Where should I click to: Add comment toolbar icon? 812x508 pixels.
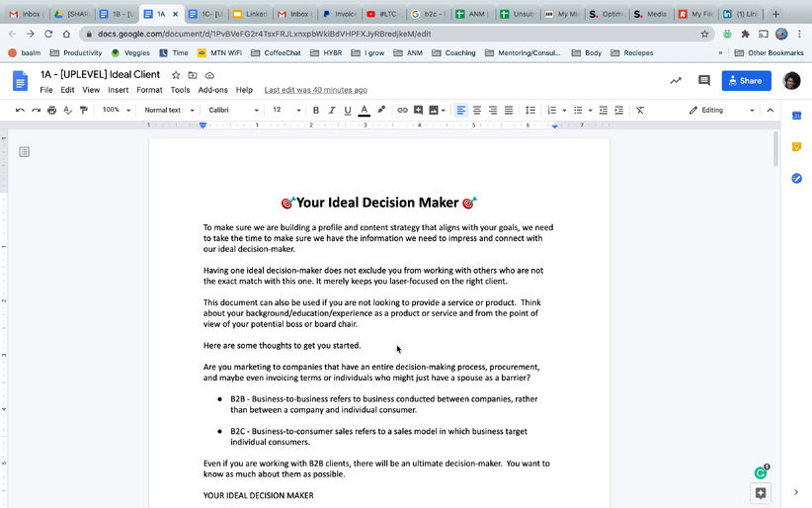coord(418,110)
